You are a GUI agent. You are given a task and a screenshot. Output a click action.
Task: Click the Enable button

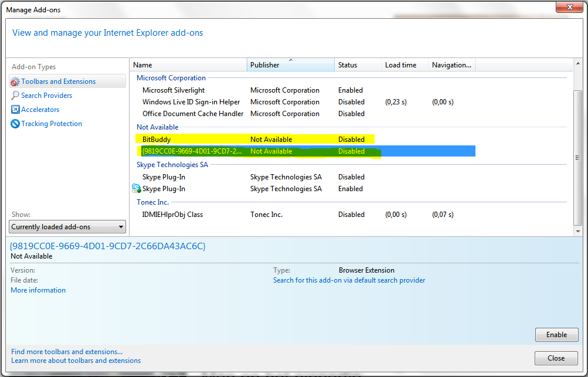556,335
